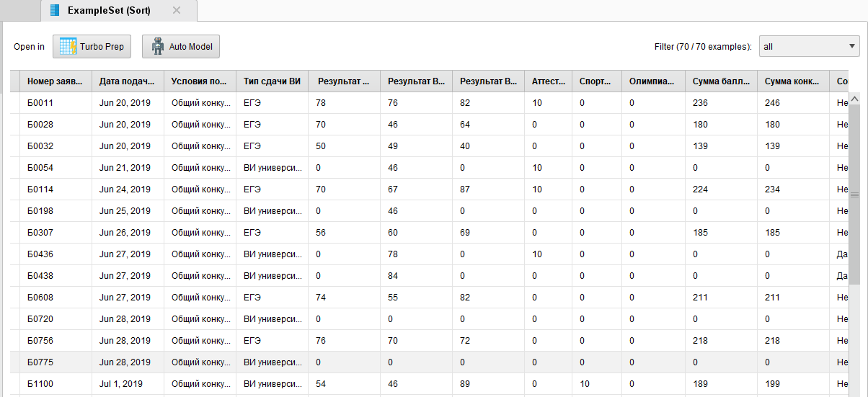
Task: Sort by the Номер заяв... column header
Action: point(56,81)
